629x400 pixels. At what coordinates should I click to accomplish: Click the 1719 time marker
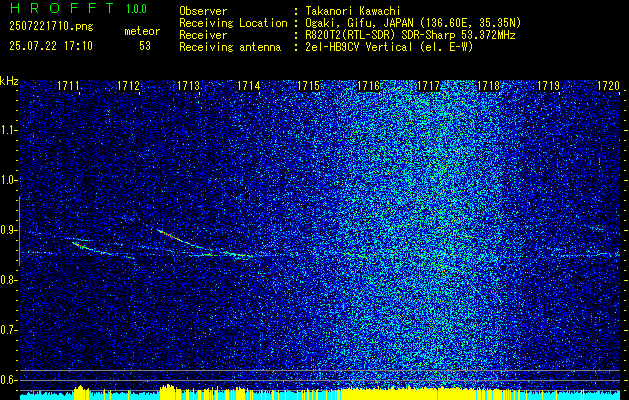548,85
